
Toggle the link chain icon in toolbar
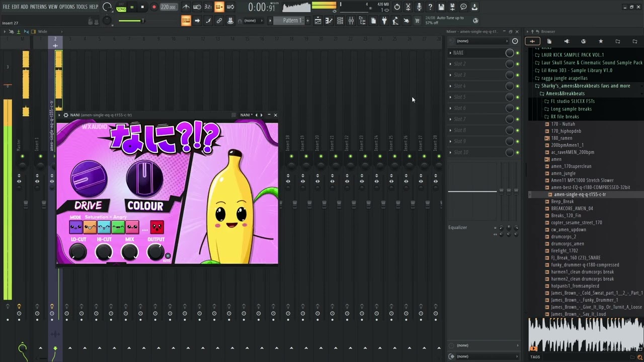click(219, 21)
